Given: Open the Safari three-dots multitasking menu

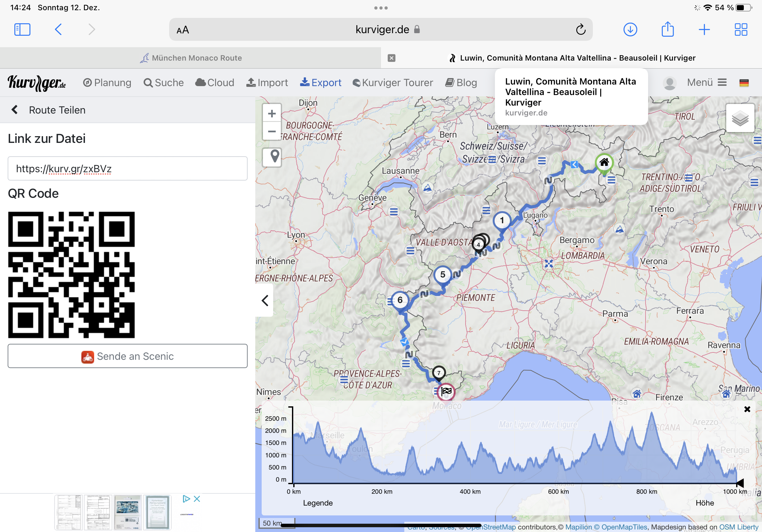Looking at the screenshot, I should 381,8.
